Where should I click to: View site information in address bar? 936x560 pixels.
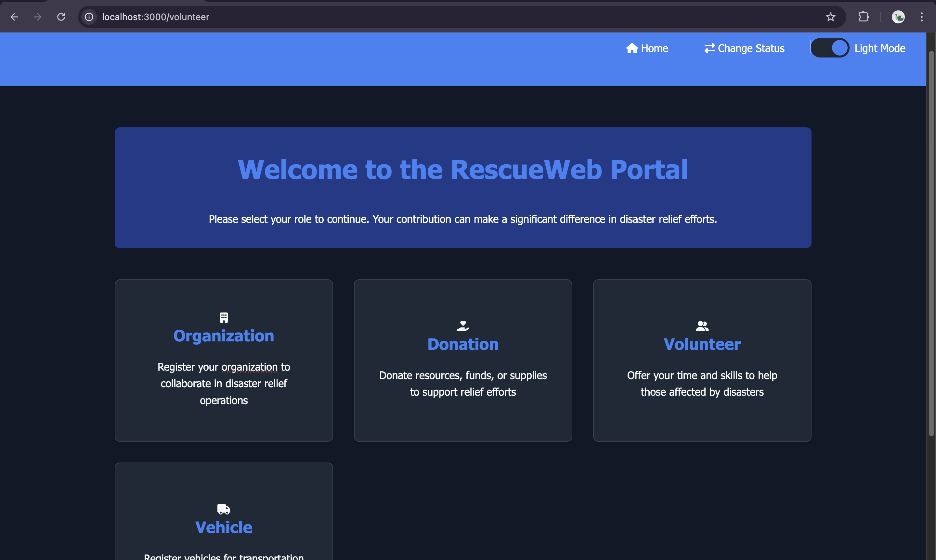(89, 17)
